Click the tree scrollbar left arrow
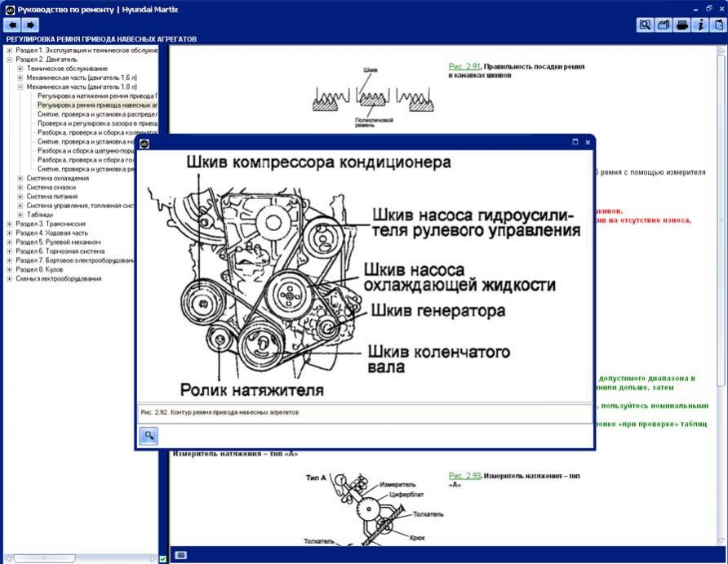This screenshot has height=564, width=728. (8, 558)
